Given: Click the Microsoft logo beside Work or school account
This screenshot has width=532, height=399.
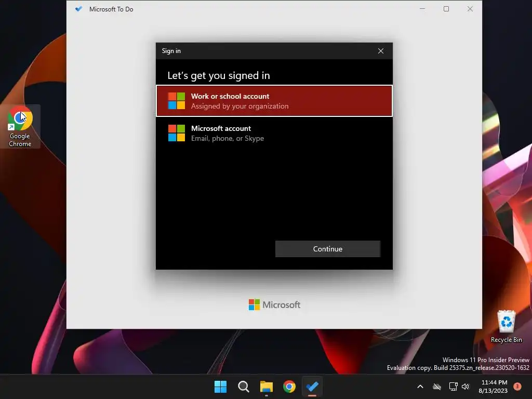Looking at the screenshot, I should [x=177, y=101].
